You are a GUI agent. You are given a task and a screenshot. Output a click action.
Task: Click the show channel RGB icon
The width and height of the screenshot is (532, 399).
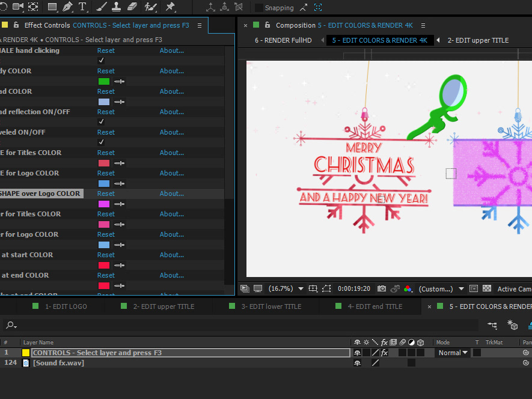coord(408,288)
